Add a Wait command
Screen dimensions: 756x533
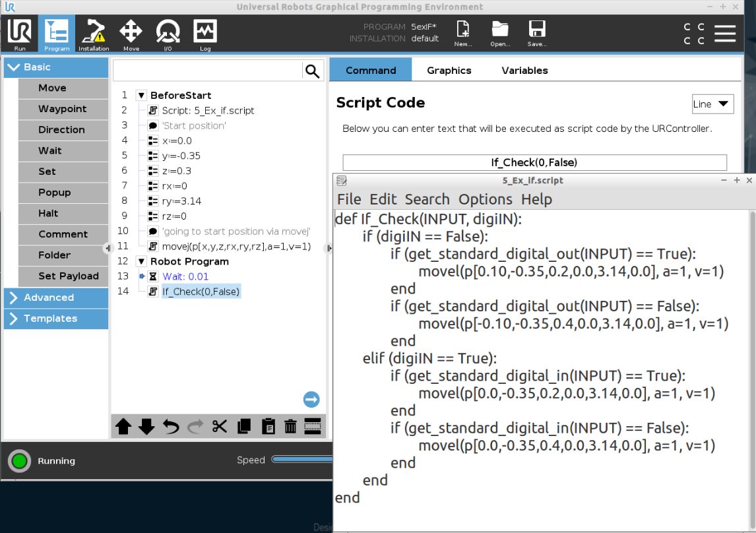tap(63, 151)
